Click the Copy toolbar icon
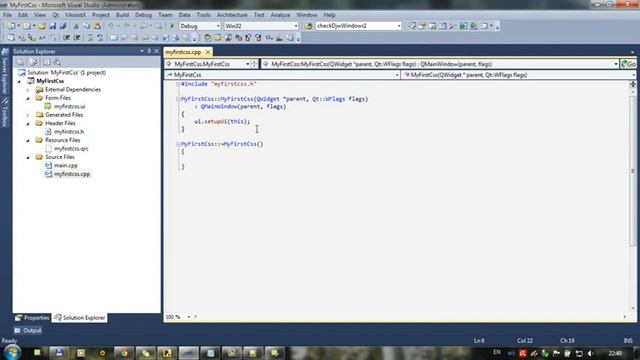The width and height of the screenshot is (640, 360). click(87, 26)
